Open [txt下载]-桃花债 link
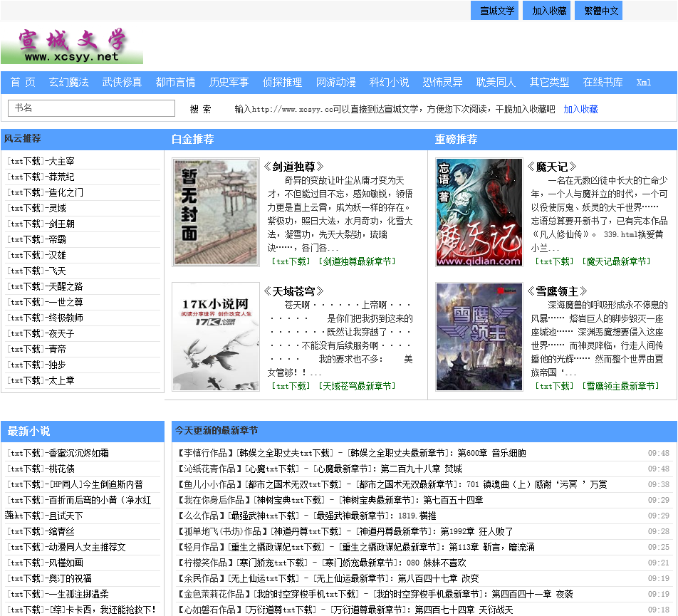 (x=41, y=469)
